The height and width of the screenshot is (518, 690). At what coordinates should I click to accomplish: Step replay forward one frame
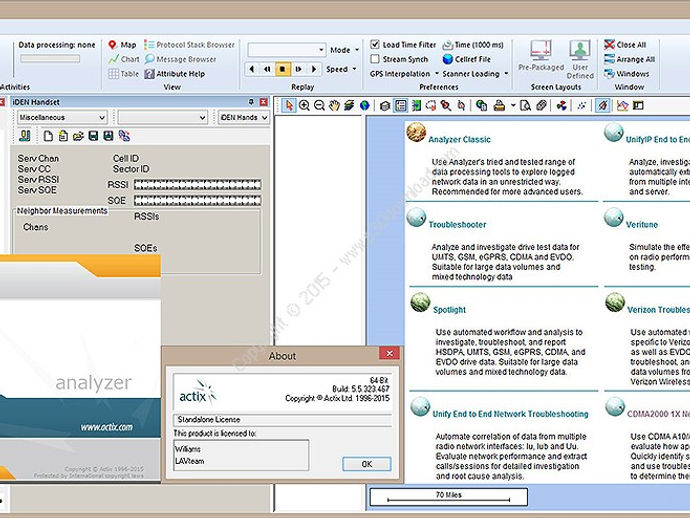point(298,69)
